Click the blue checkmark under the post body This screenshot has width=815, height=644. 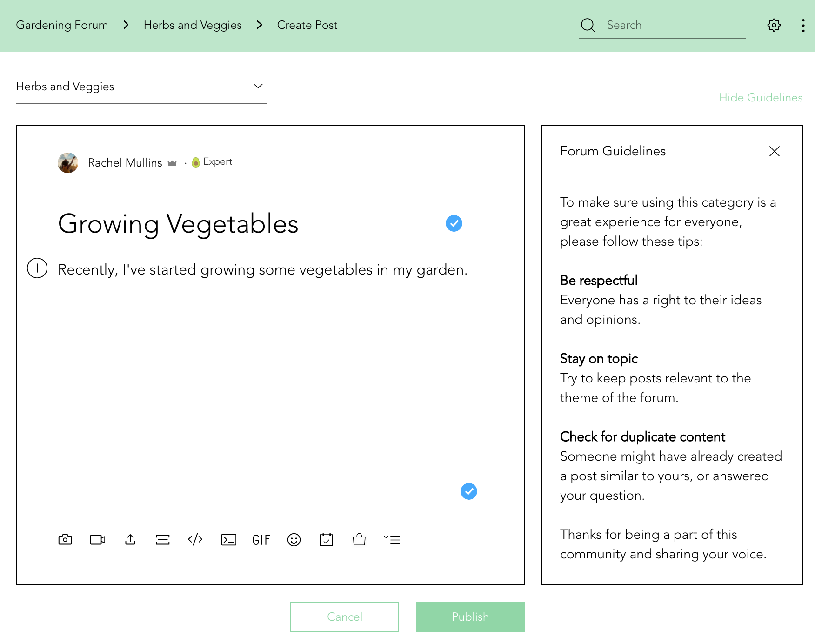(x=469, y=491)
